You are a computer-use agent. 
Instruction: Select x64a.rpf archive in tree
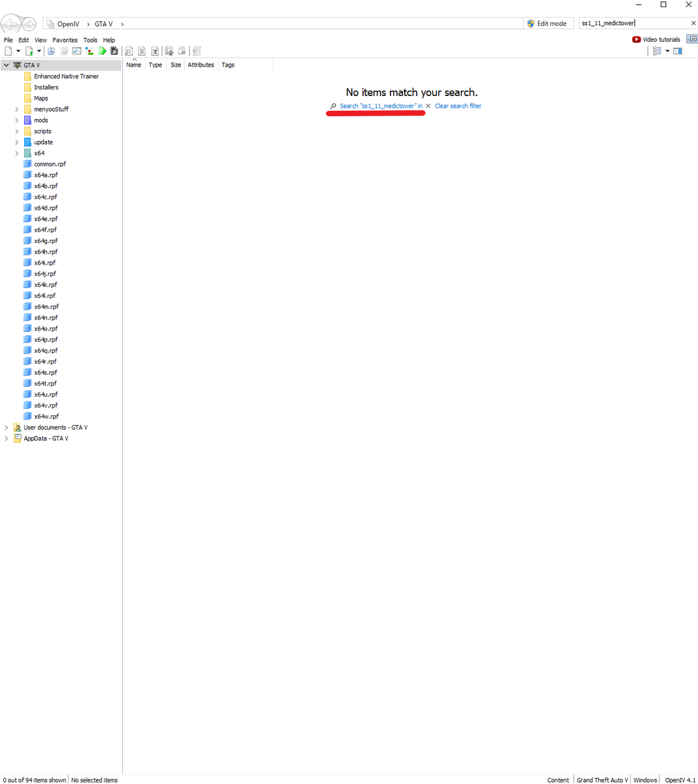point(46,175)
